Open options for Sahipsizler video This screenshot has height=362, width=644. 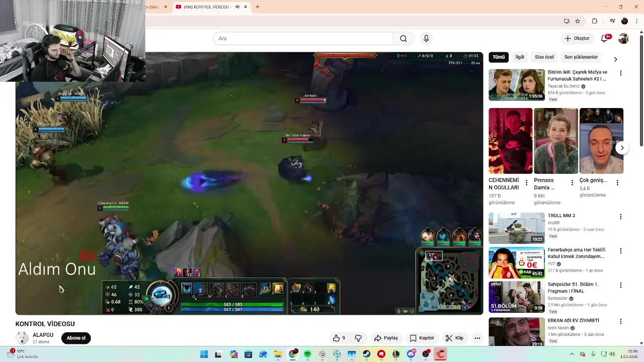pyautogui.click(x=620, y=285)
